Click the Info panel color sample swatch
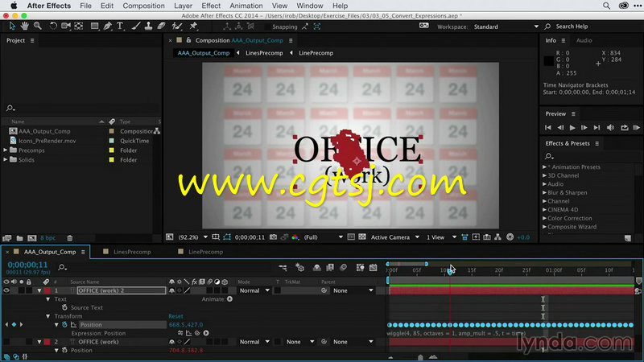 (x=548, y=61)
